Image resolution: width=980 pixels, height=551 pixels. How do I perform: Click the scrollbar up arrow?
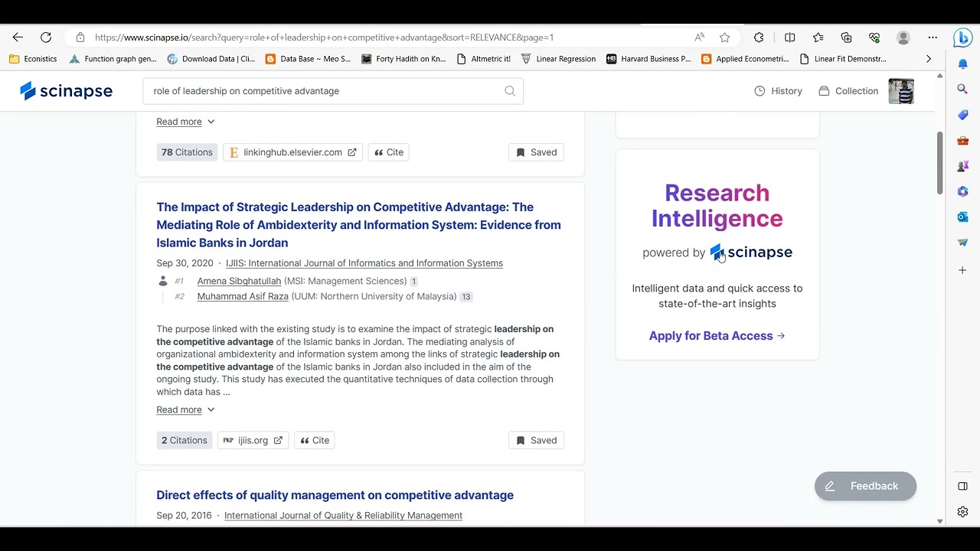940,76
